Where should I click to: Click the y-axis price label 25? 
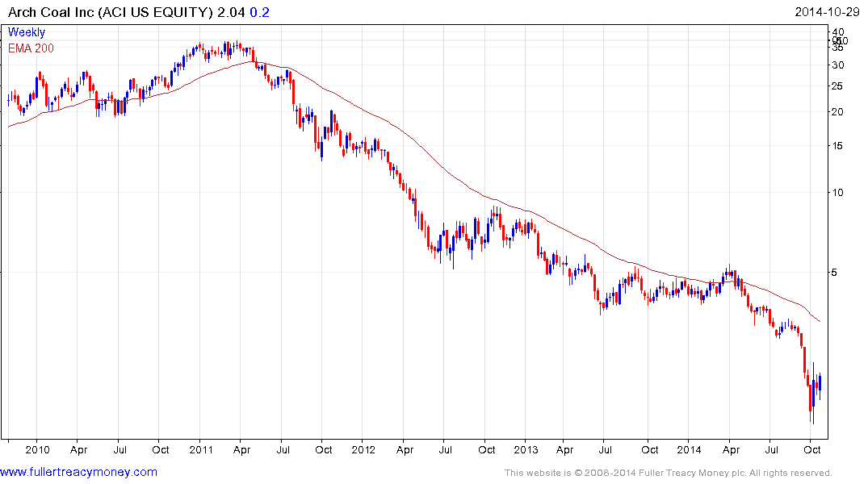coord(838,86)
